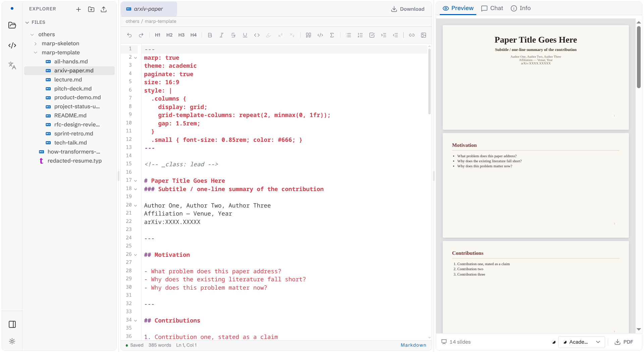Open pitch-deck.md file
Screen dimensions: 644x352
tap(69, 89)
